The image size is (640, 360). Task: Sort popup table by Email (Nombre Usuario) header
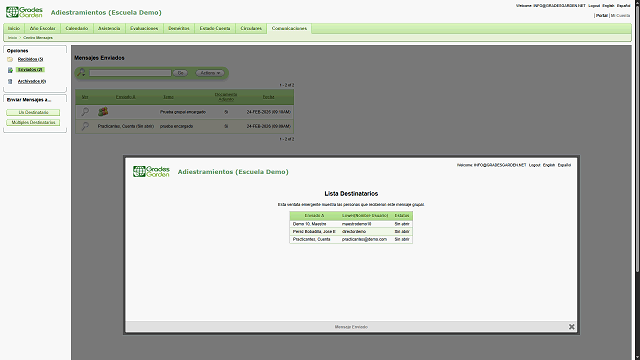pos(365,216)
